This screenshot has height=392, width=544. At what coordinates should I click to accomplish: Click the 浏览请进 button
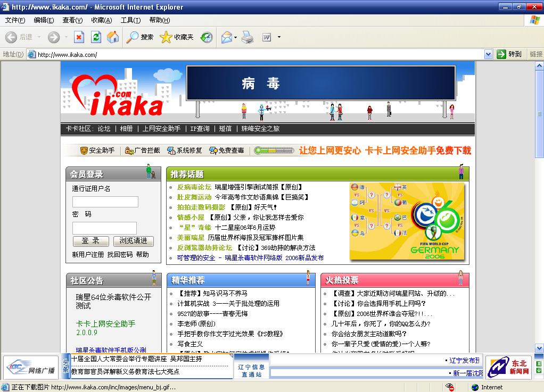(x=133, y=241)
